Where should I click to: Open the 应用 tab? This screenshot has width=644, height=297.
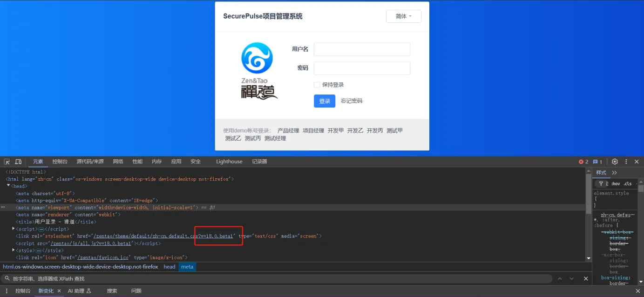click(x=176, y=162)
